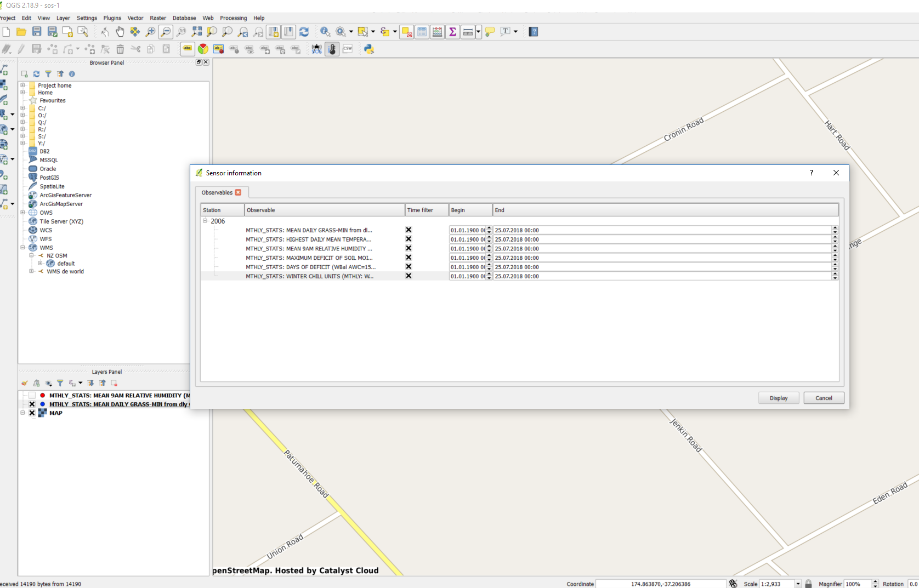The image size is (919, 588).
Task: Open the Vector menu
Action: [135, 18]
